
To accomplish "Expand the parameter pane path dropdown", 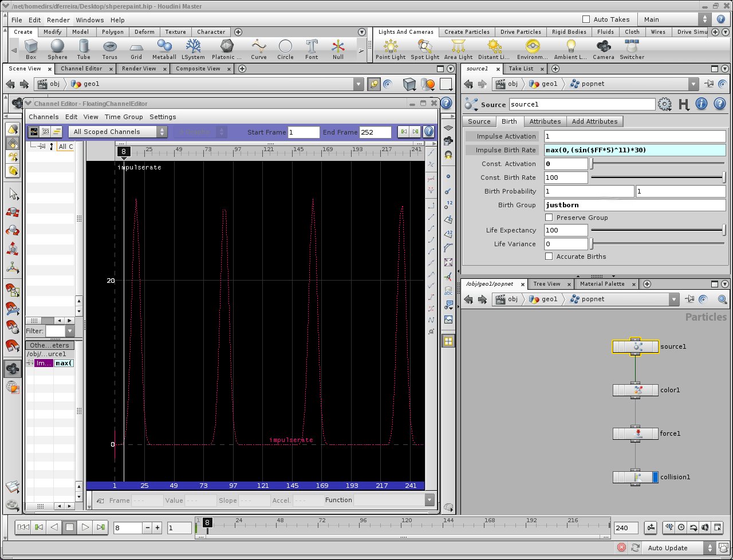I will point(694,84).
